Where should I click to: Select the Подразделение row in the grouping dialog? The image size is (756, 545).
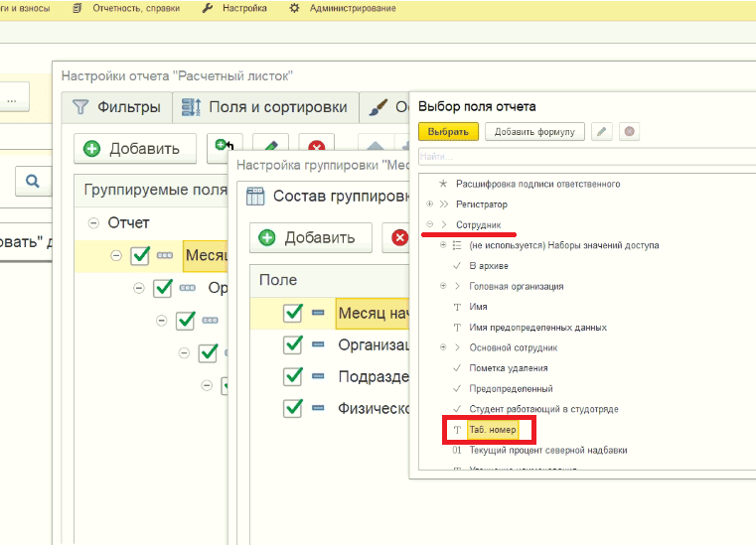click(329, 376)
